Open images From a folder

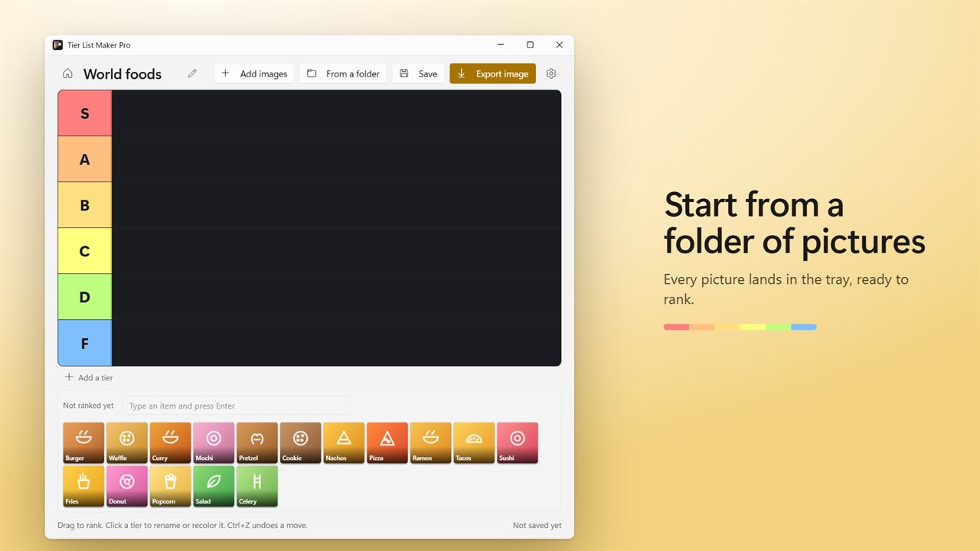coord(343,73)
